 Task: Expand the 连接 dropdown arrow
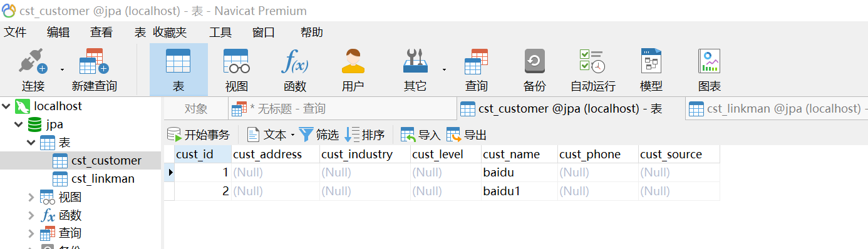point(62,69)
